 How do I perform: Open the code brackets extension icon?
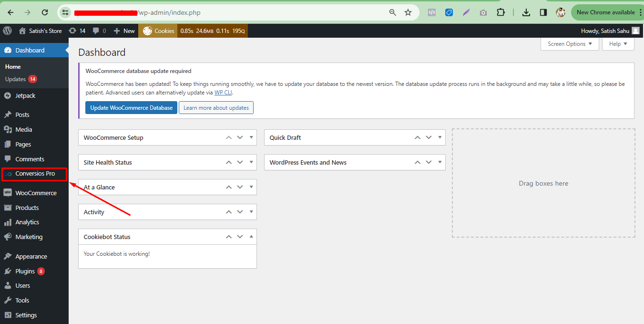point(431,12)
